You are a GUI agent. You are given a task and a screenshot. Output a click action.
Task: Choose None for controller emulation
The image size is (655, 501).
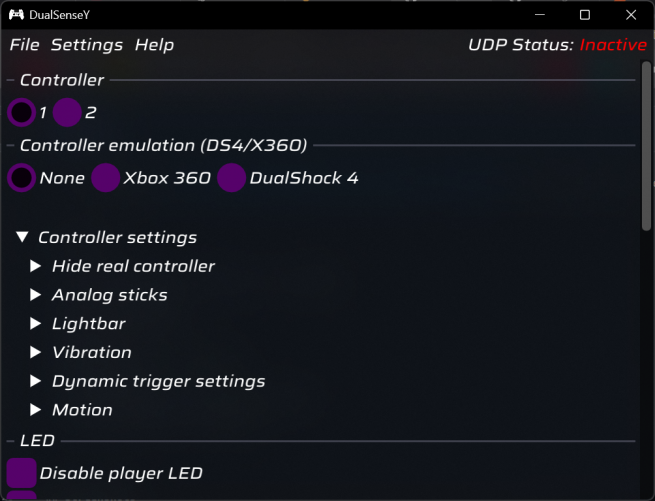pyautogui.click(x=21, y=179)
